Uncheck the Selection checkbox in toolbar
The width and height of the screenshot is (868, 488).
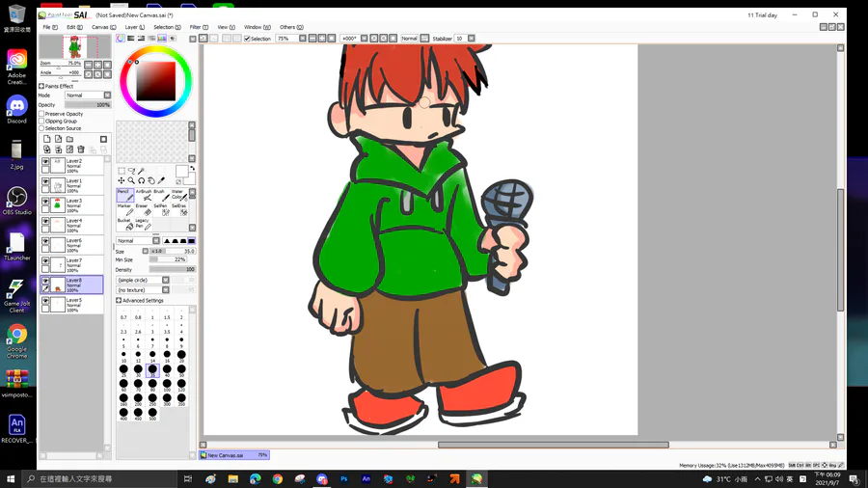click(x=248, y=39)
